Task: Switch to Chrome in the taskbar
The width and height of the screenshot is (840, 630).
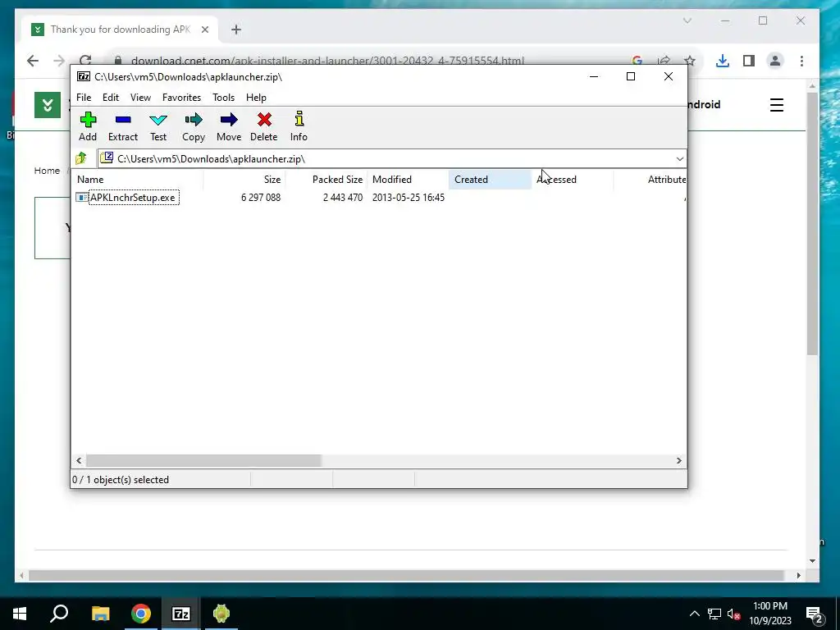Action: [x=141, y=614]
